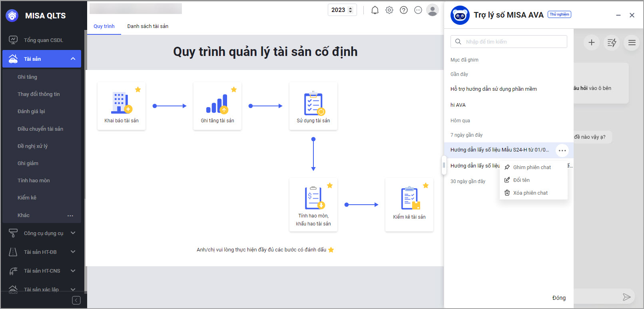Change the year 2023 stepper

pyautogui.click(x=351, y=10)
